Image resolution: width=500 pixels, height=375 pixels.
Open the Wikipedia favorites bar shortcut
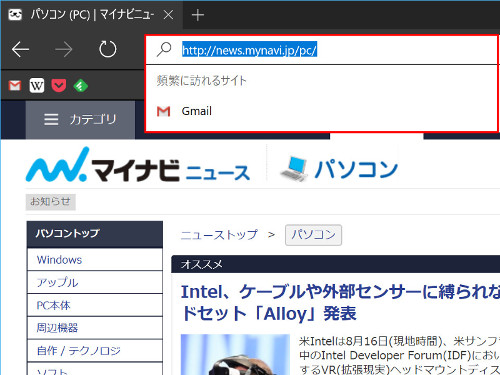37,86
